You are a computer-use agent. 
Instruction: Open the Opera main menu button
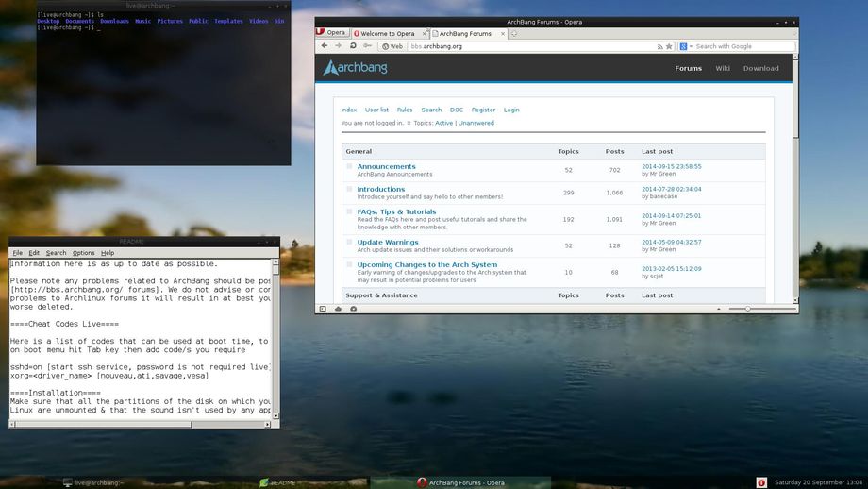pos(331,33)
